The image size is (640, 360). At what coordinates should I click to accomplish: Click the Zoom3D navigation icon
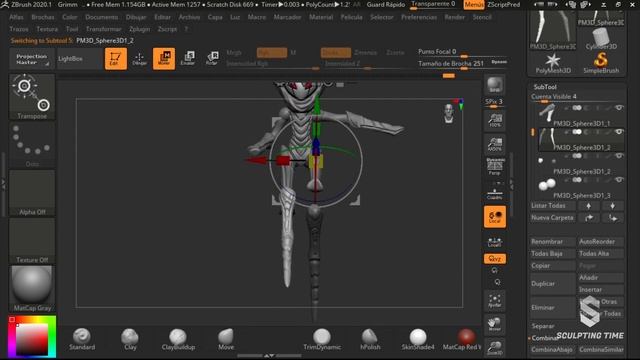point(495,348)
